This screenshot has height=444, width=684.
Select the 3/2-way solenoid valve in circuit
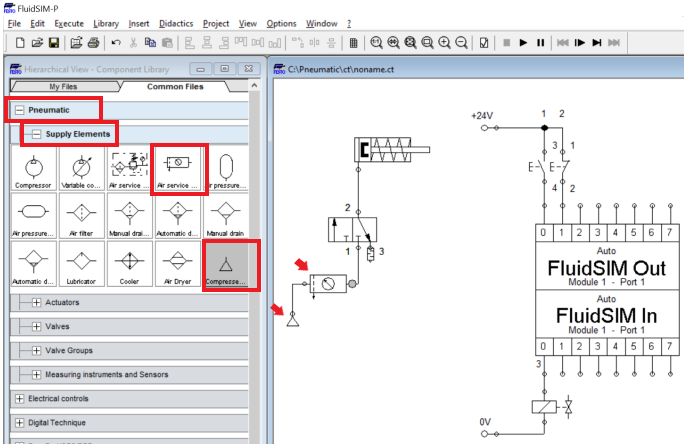352,230
